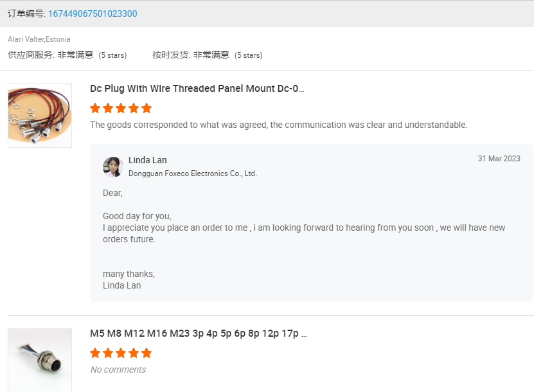This screenshot has height=392, width=534.
Task: Click fifth star of Dc Plug review
Action: point(147,108)
